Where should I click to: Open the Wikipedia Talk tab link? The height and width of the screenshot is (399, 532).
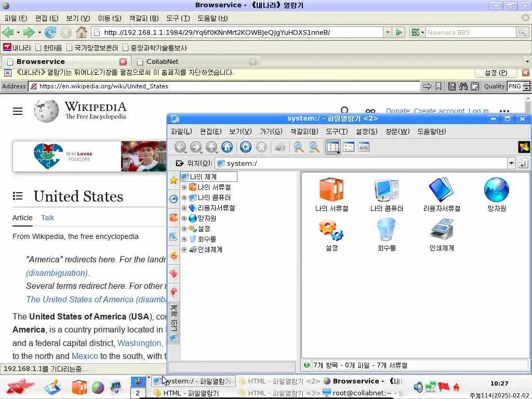[x=47, y=218]
